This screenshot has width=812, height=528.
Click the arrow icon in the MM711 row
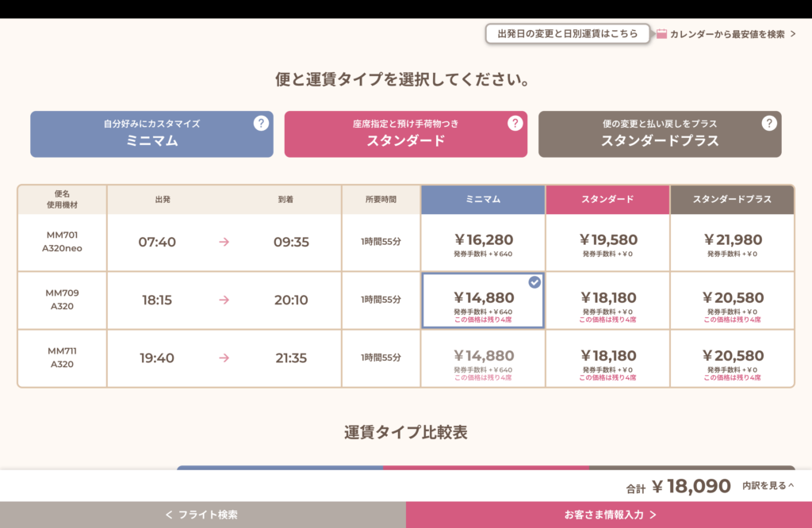coord(224,358)
